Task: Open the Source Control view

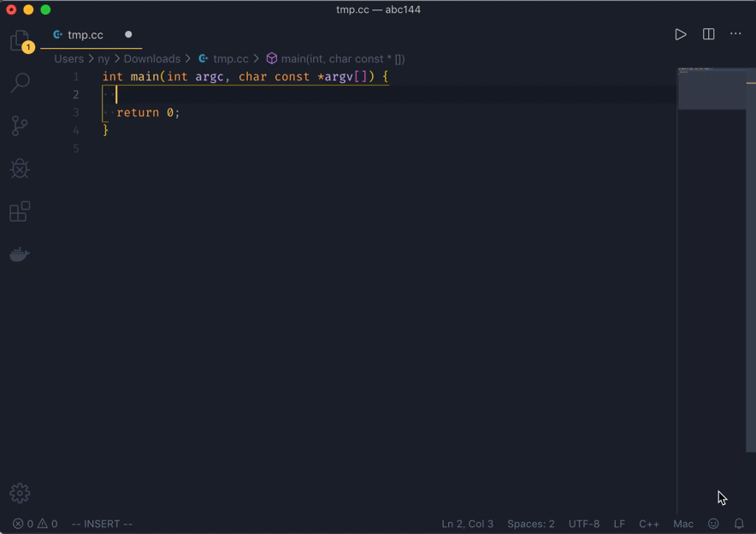Action: click(19, 125)
